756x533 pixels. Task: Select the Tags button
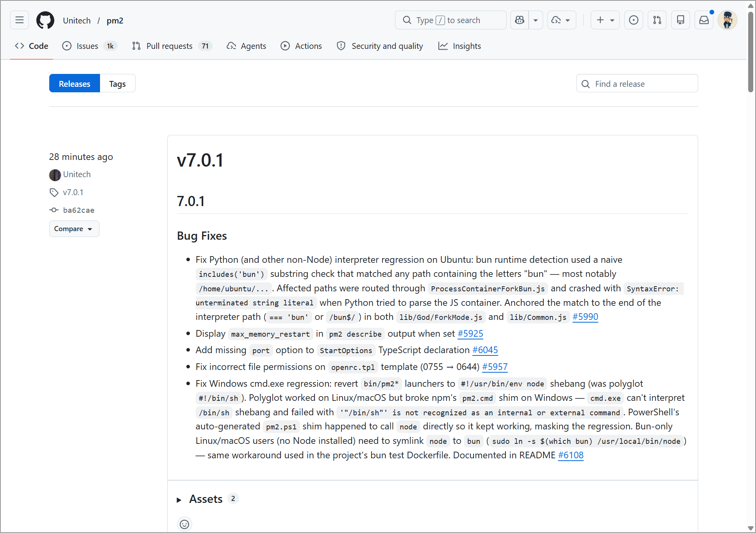pos(118,84)
